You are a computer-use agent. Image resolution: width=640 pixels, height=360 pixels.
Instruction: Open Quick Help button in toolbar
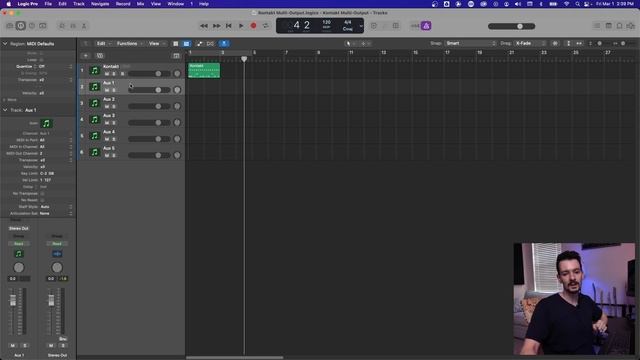click(32, 26)
